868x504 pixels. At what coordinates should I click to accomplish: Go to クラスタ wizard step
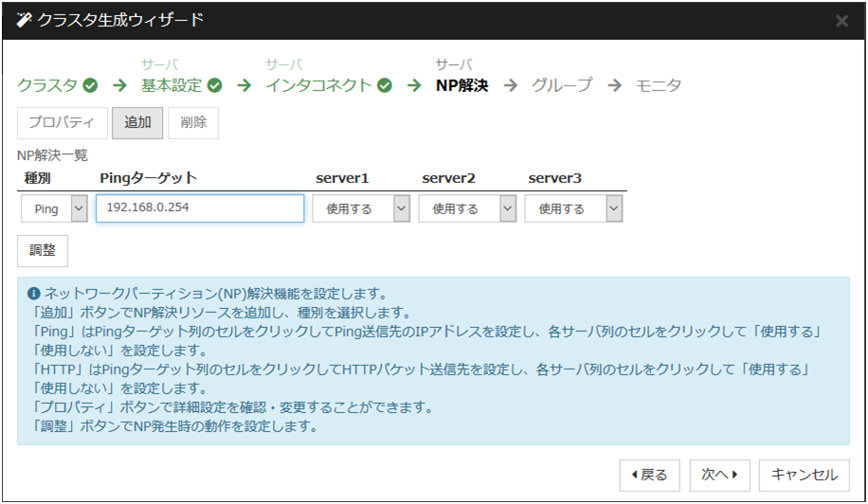(x=47, y=85)
